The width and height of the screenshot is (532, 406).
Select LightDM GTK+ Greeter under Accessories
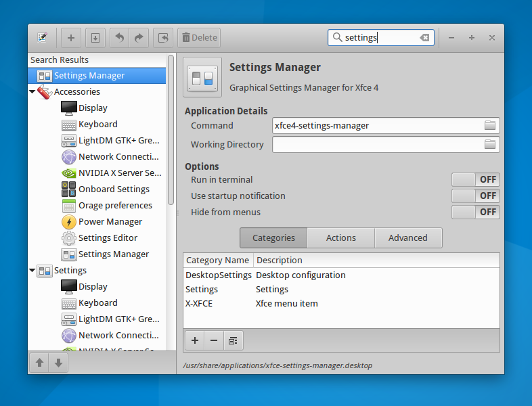coord(97,141)
